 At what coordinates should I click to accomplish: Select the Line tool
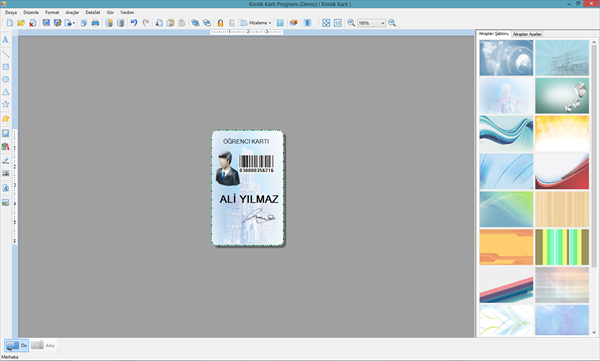click(5, 54)
